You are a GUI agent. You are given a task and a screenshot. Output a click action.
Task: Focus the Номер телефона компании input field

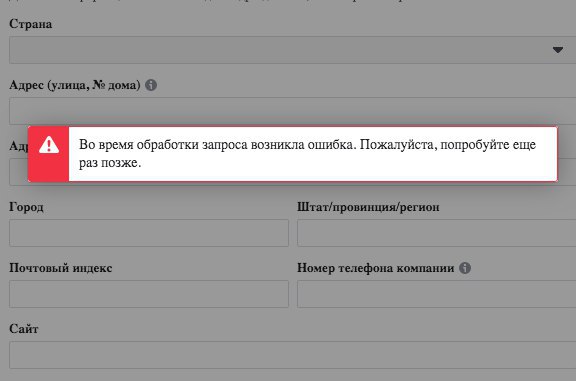point(436,294)
